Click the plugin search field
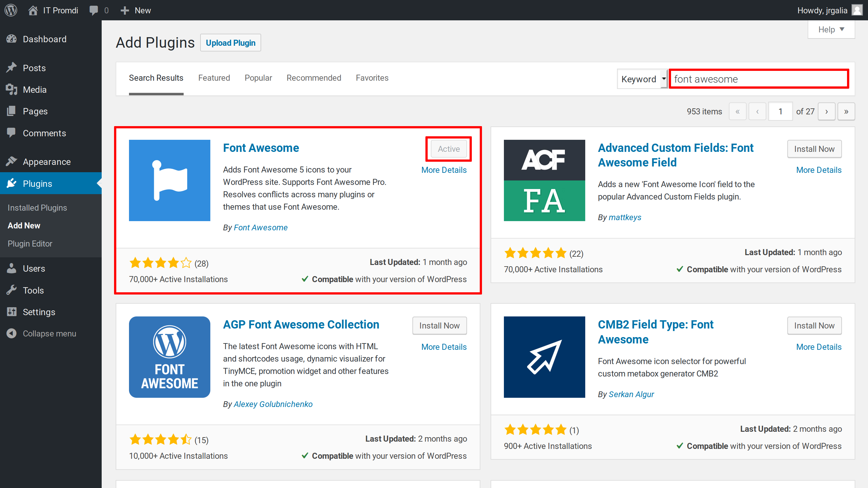 click(x=759, y=79)
